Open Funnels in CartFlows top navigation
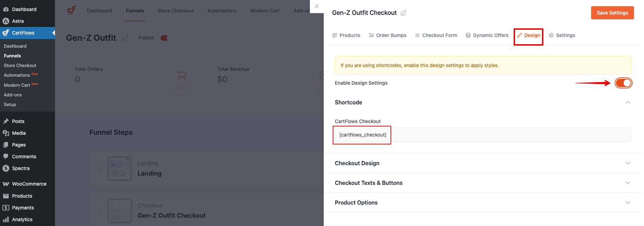Viewport: 644px width, 226px height. pyautogui.click(x=135, y=11)
